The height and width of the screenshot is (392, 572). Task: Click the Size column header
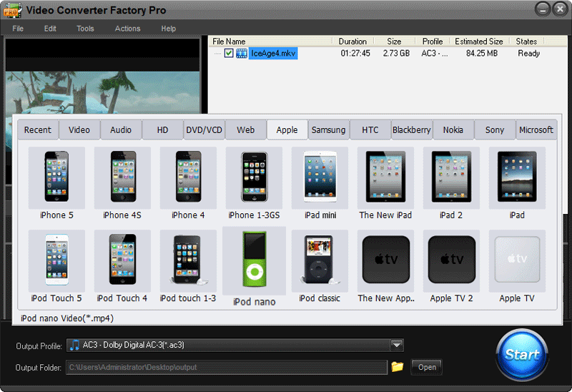[395, 41]
